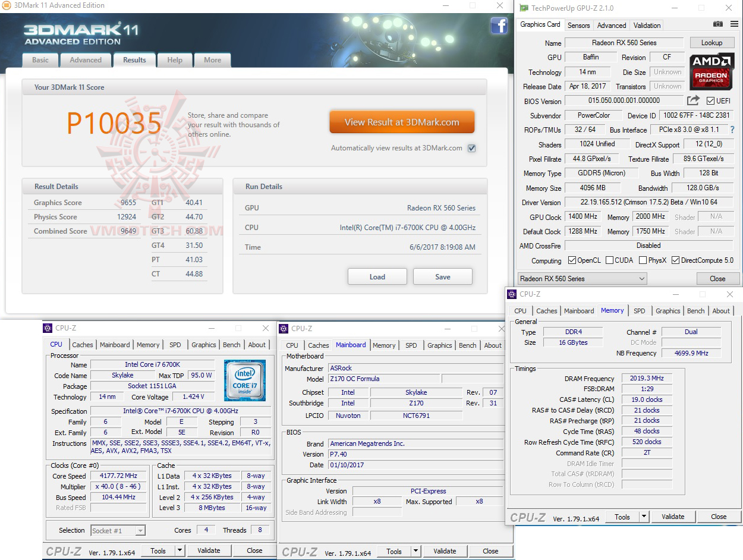Image resolution: width=743 pixels, height=560 pixels.
Task: Switch to the Advanced tab in 3DMark
Action: point(86,60)
